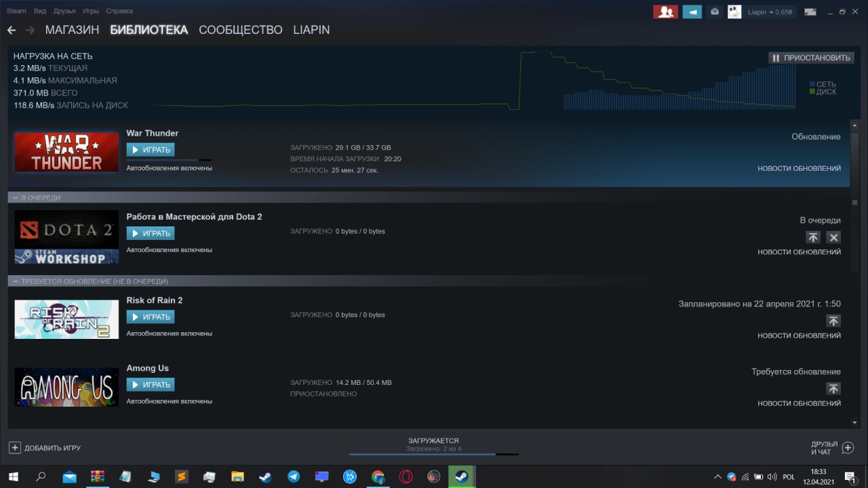Click the War Thunder banner thumbnail

pos(66,152)
